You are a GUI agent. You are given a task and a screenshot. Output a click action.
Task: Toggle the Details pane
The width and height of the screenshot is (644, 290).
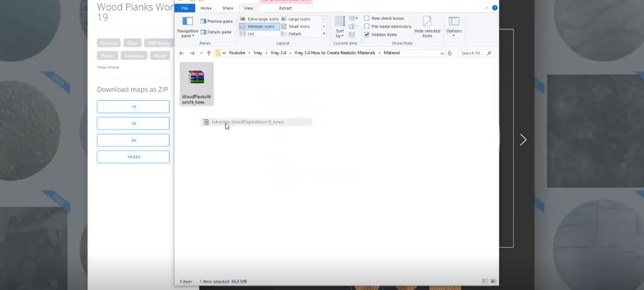click(x=216, y=32)
